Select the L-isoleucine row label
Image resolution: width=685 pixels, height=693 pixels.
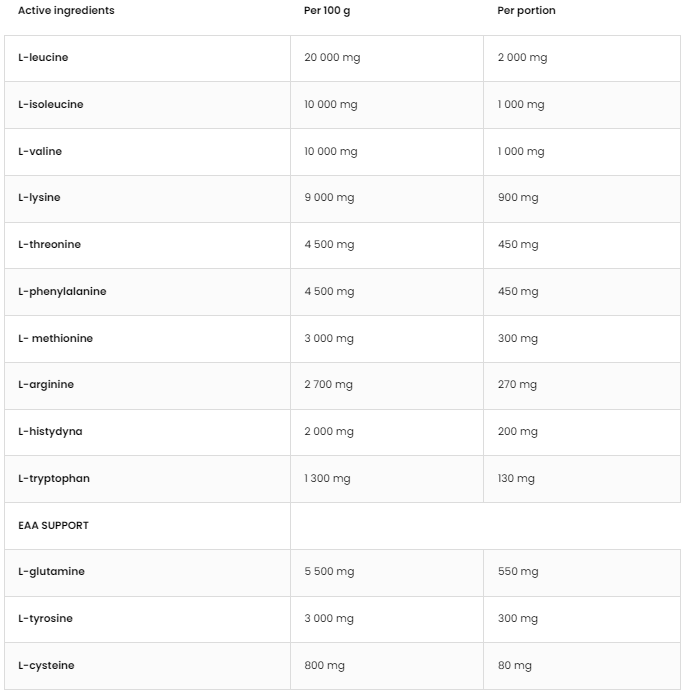[x=51, y=105]
